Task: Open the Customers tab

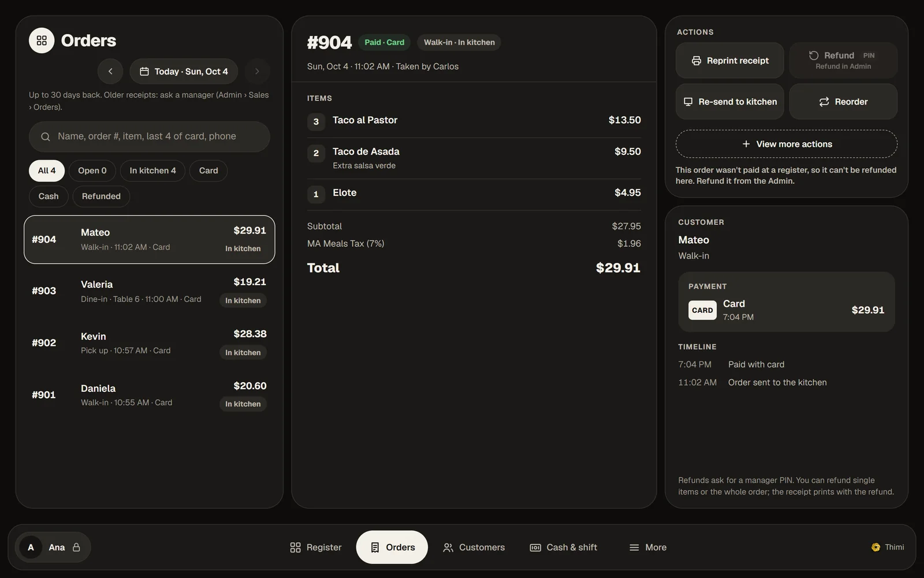Action: [474, 547]
